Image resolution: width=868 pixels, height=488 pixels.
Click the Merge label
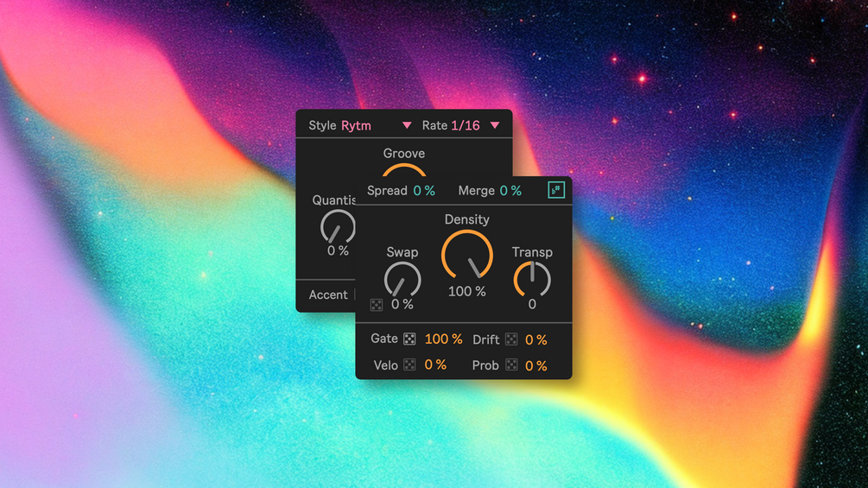pyautogui.click(x=477, y=191)
